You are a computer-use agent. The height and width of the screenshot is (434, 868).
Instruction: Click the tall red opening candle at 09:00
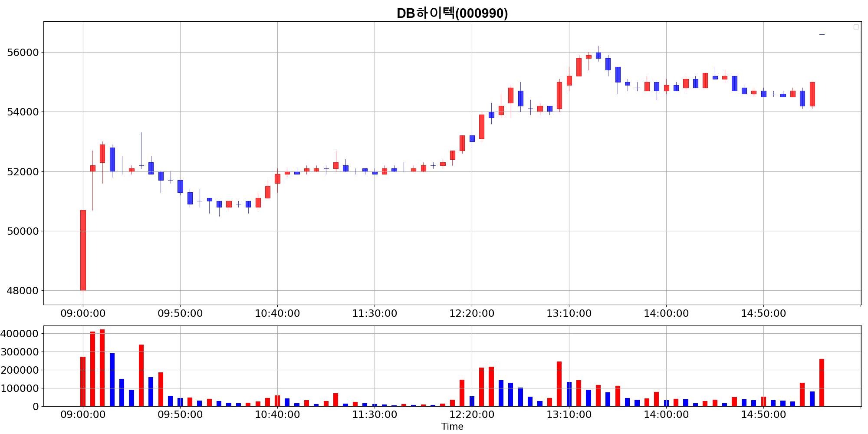(83, 250)
